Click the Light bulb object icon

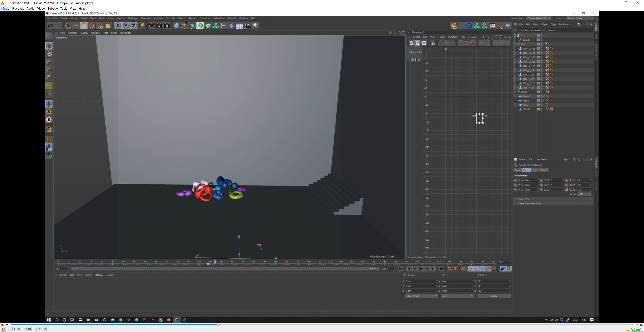click(x=255, y=26)
